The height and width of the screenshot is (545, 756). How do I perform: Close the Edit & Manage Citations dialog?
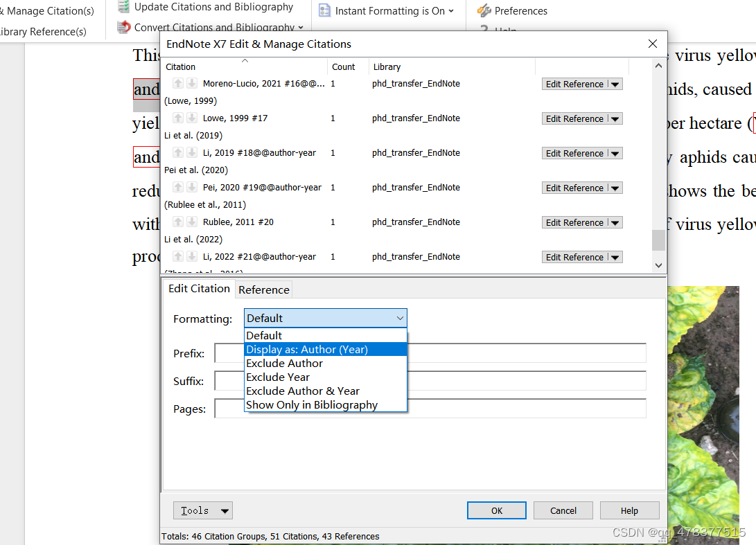[x=652, y=44]
